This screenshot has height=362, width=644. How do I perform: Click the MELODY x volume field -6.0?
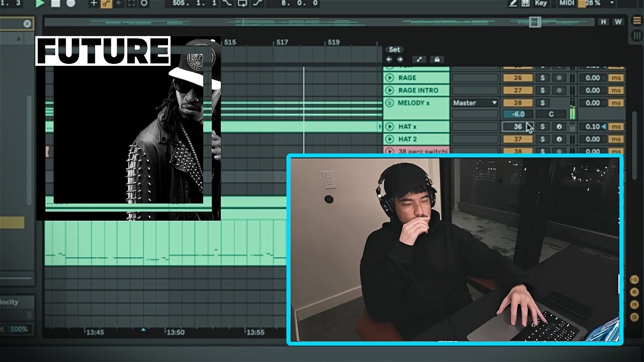(x=518, y=114)
